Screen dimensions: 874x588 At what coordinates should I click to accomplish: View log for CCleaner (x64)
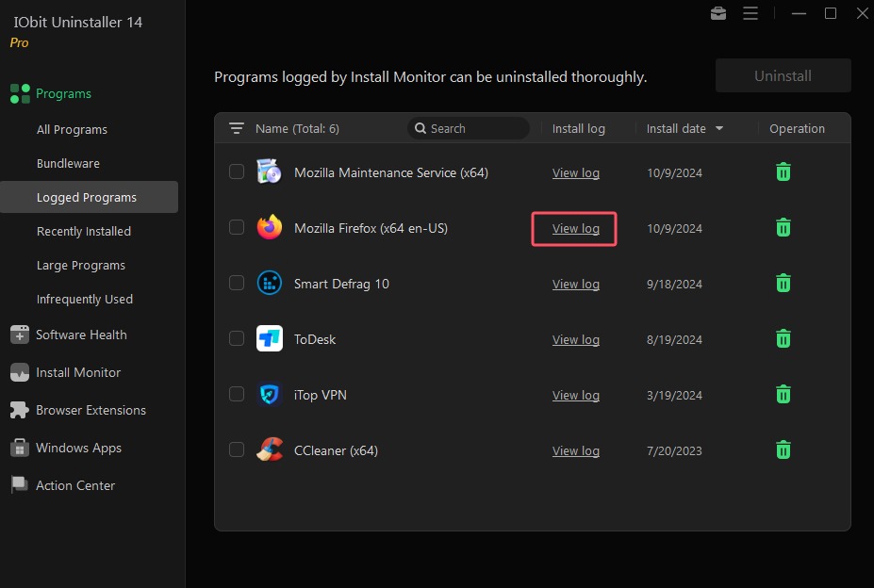pos(576,450)
